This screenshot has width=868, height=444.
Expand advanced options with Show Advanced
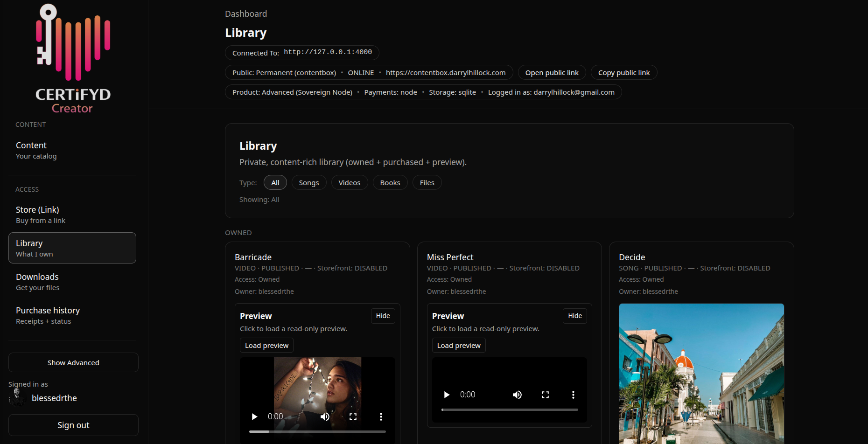click(73, 362)
